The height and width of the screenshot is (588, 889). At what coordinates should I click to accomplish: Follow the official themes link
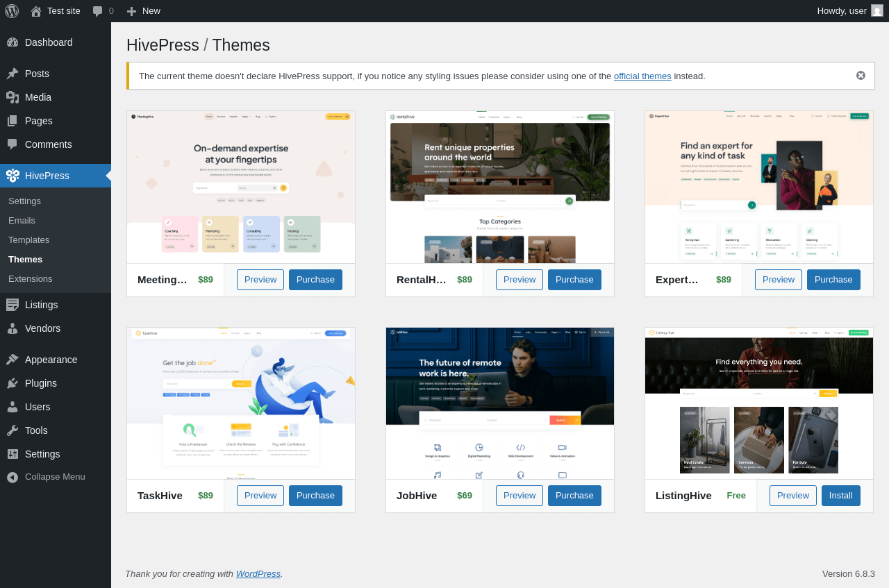click(x=642, y=76)
